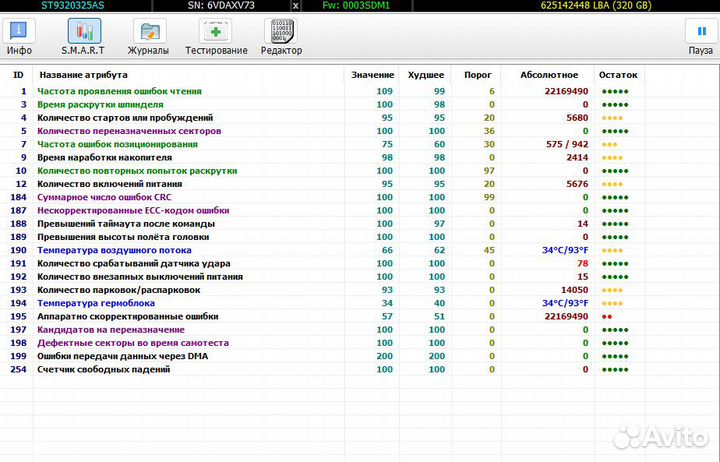The height and width of the screenshot is (462, 720).
Task: Select row Количество стартов или пробуждений
Action: [x=321, y=118]
